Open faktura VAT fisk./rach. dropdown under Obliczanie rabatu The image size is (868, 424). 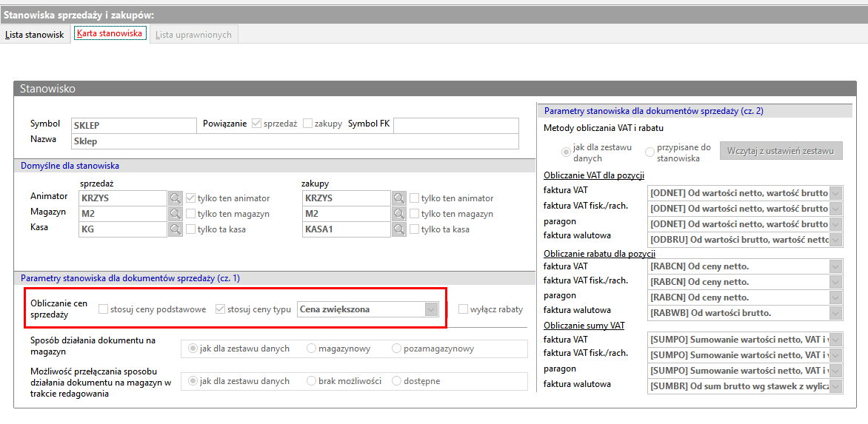[x=836, y=282]
